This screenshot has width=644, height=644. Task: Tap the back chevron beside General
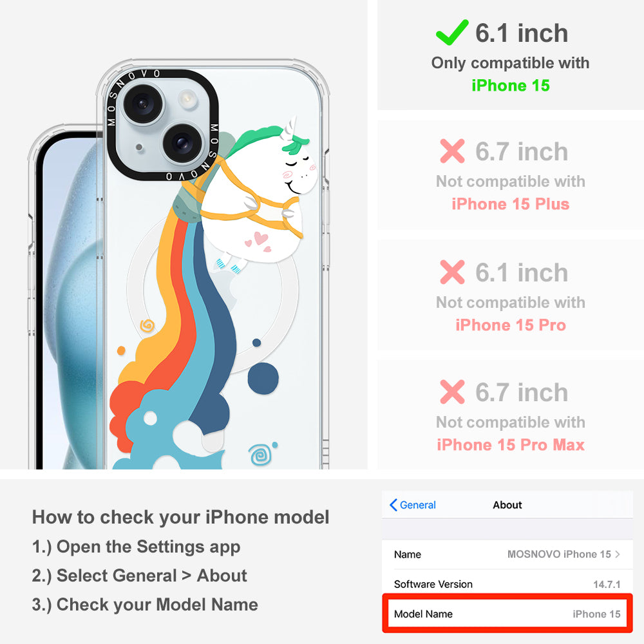point(393,505)
